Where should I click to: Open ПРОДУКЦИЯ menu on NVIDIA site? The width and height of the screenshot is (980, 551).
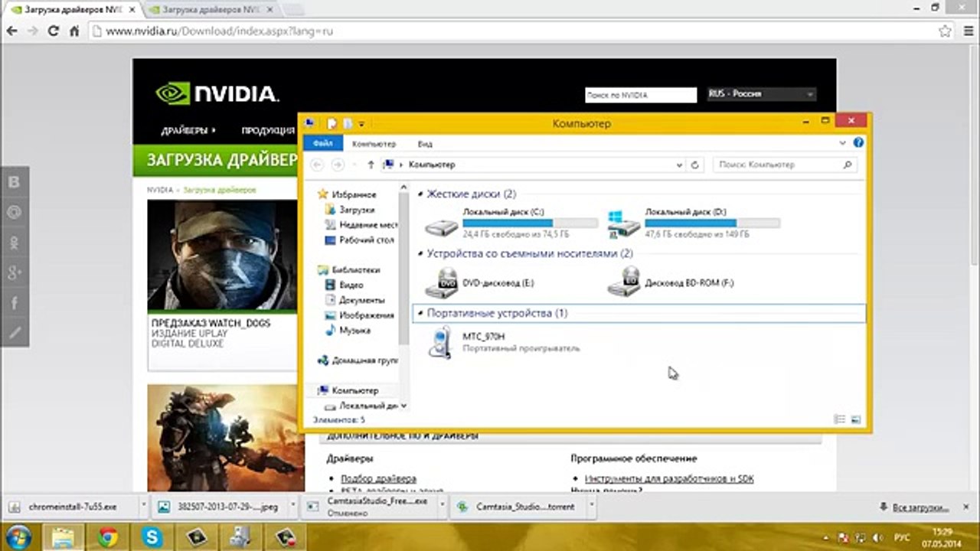coord(269,131)
